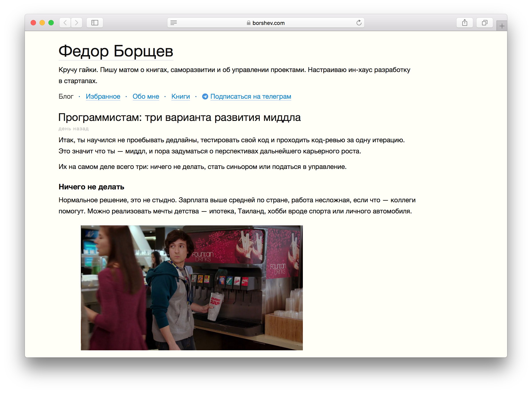Open Reader view icon in address bar
Viewport: 532px width, 393px height.
click(x=174, y=23)
